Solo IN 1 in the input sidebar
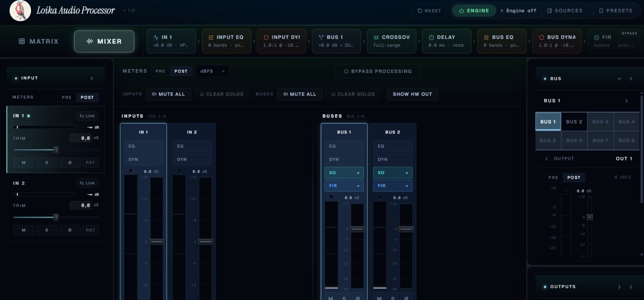 (x=47, y=162)
